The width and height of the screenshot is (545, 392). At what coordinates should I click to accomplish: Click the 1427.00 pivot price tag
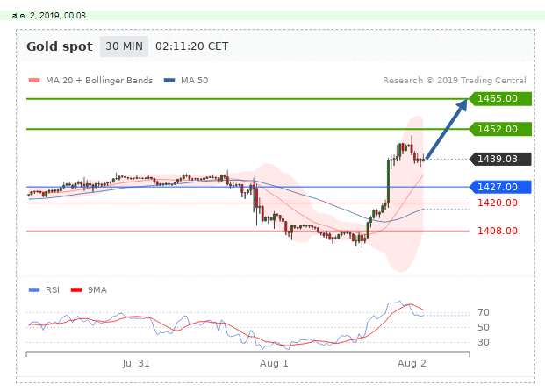[x=500, y=187]
